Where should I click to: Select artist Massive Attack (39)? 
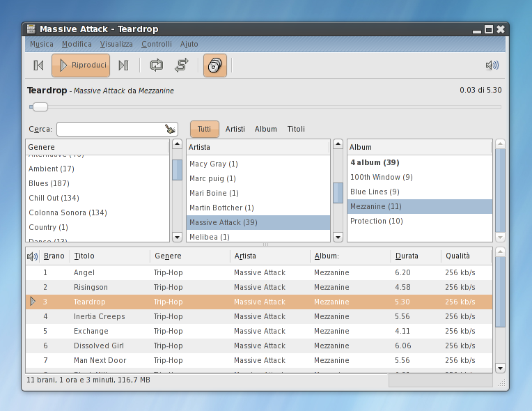pyautogui.click(x=258, y=222)
